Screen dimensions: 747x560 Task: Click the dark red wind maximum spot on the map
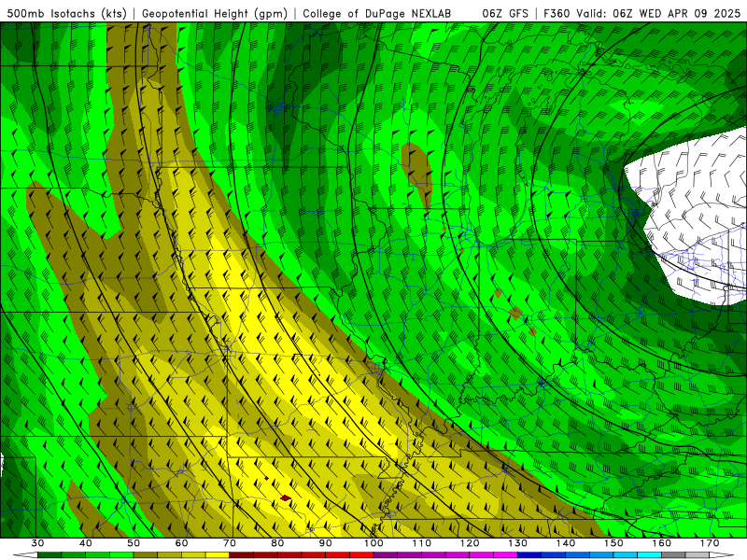(x=286, y=498)
